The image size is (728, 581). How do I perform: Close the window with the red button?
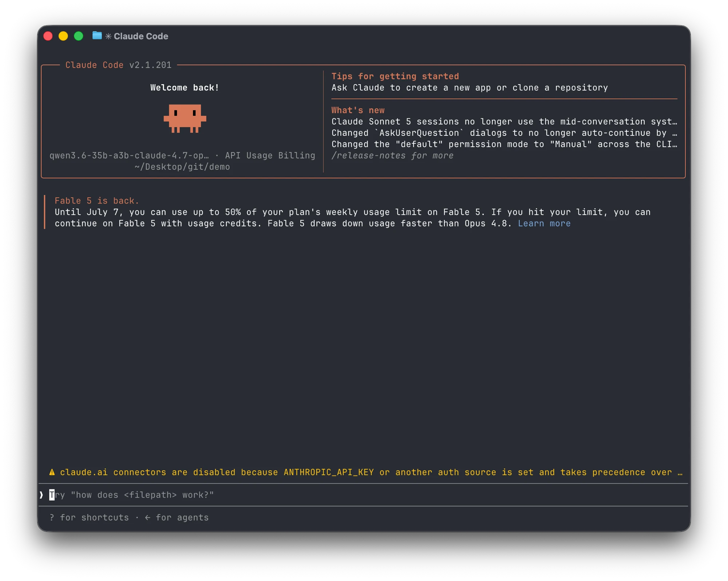pyautogui.click(x=48, y=36)
